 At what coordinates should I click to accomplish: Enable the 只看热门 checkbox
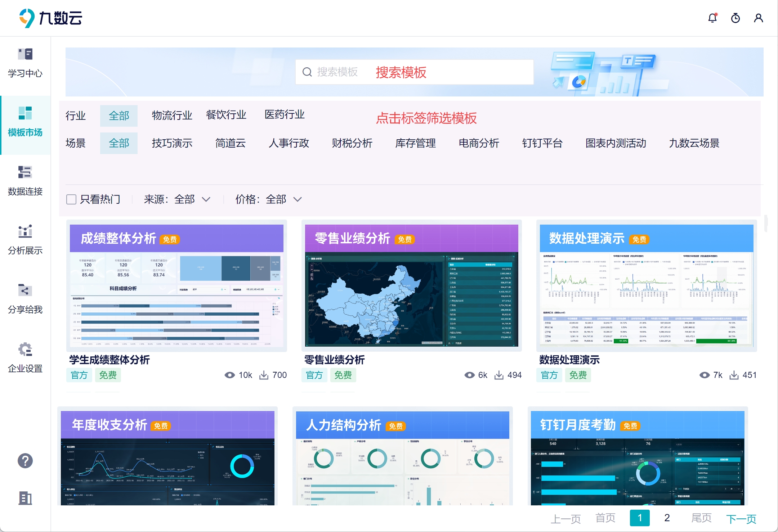(x=71, y=199)
